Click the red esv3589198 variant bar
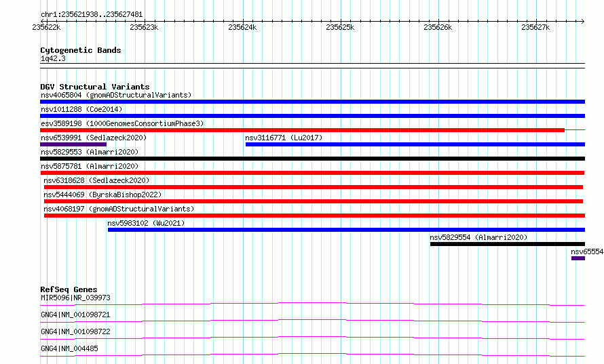Screen dimensions: 604x364 point(303,130)
